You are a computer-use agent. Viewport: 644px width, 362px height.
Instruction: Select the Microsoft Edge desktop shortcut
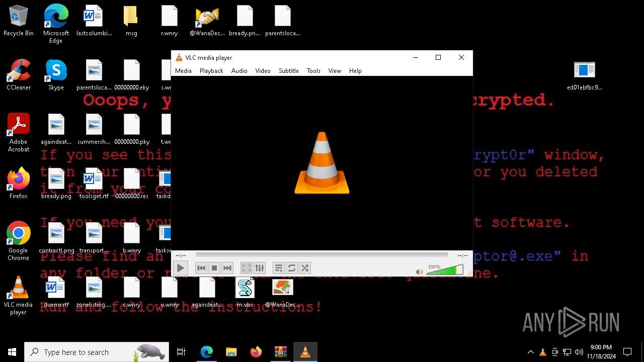pyautogui.click(x=56, y=24)
